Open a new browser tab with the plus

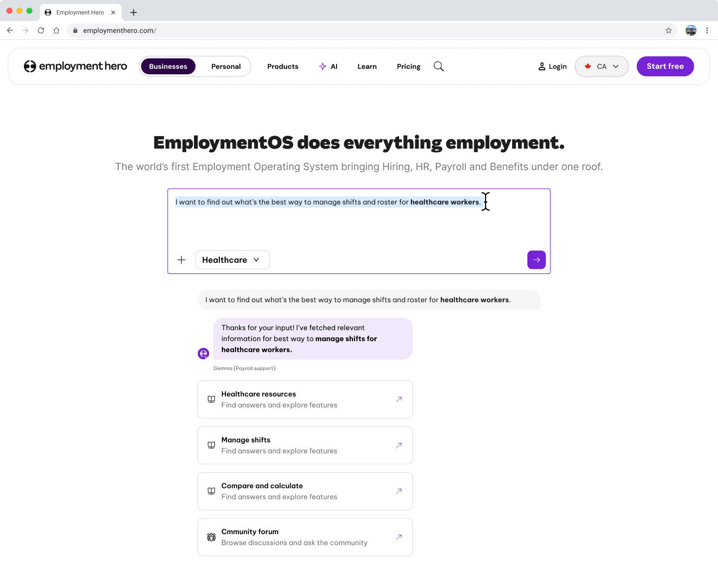click(134, 12)
